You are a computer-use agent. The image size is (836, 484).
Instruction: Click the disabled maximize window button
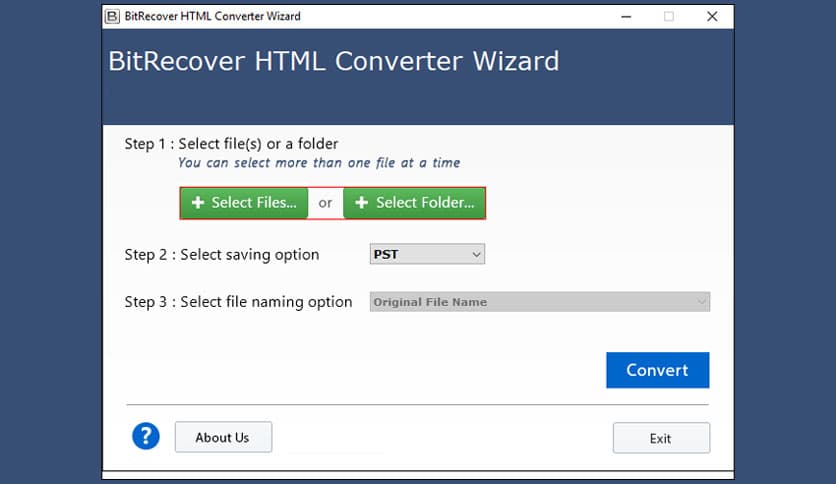669,17
